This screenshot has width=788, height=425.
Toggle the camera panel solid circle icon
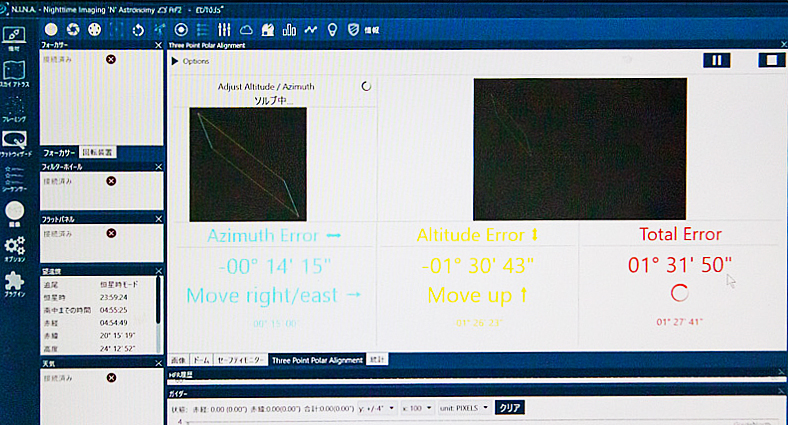point(51,30)
